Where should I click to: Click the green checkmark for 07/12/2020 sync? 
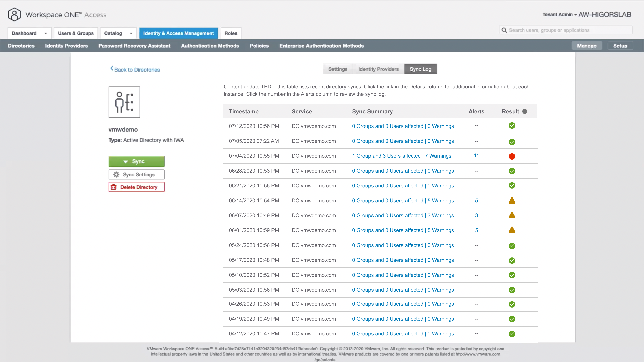coord(512,126)
